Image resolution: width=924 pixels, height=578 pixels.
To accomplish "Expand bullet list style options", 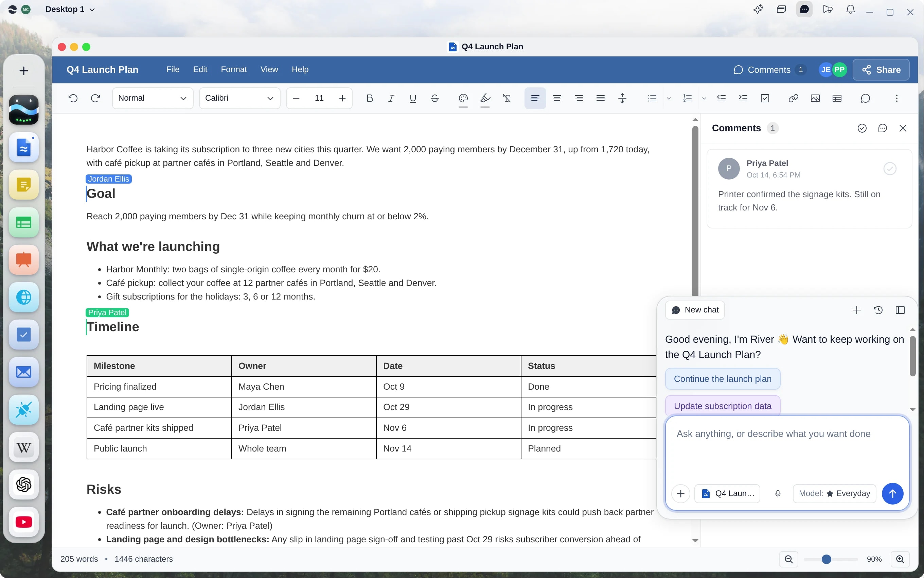I will 669,98.
